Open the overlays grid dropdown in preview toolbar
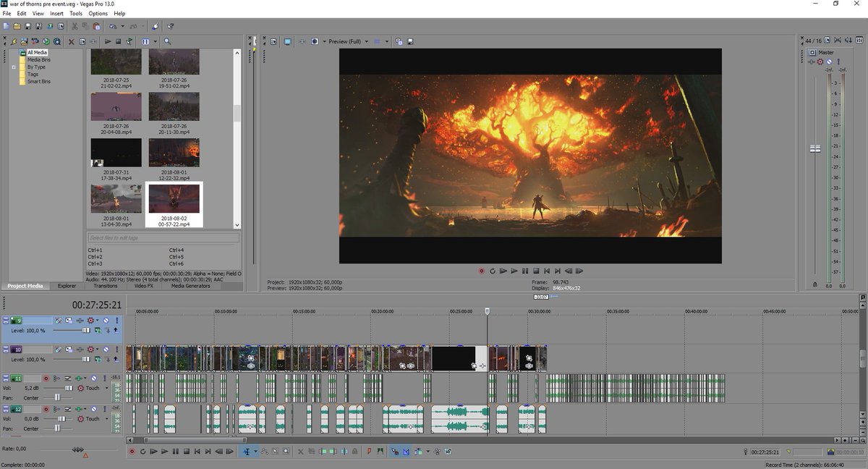Viewport: 868px width, 469px height. (x=387, y=41)
